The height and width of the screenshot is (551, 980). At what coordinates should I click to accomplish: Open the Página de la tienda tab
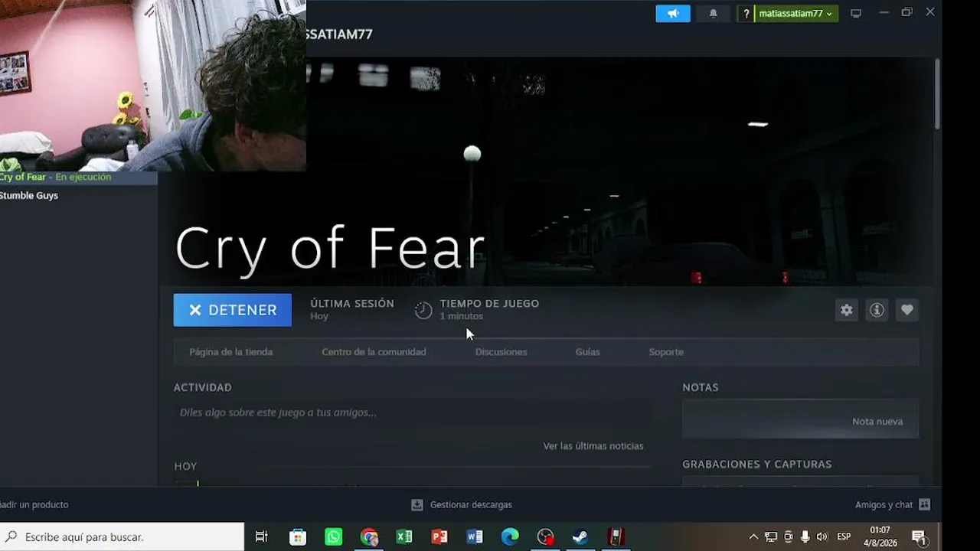tap(230, 352)
